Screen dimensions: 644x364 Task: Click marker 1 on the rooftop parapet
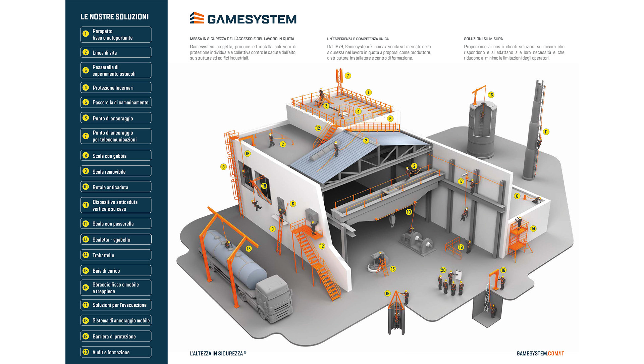pos(369,92)
